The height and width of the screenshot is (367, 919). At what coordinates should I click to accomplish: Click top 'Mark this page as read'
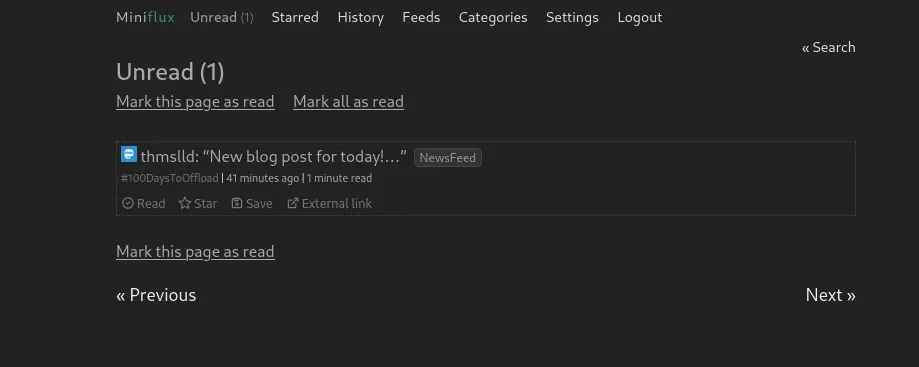click(195, 101)
